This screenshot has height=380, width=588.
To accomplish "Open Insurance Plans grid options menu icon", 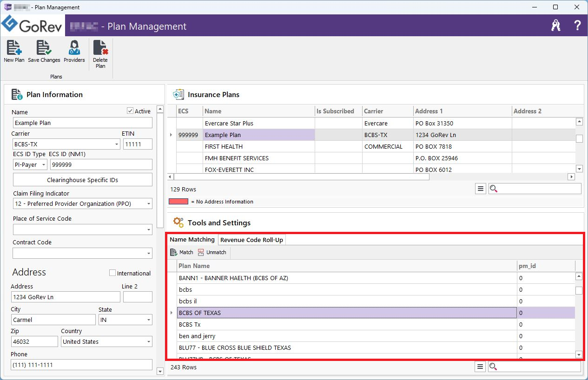I will 481,189.
